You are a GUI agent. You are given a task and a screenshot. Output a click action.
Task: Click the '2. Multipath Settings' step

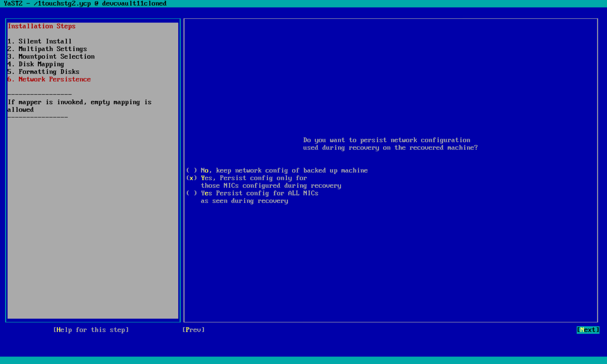tap(47, 49)
